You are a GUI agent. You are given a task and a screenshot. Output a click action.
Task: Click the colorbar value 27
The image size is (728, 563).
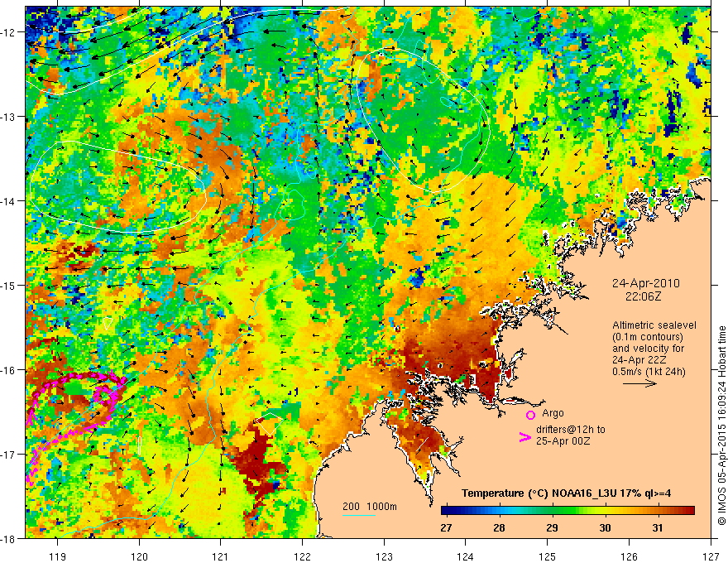(446, 527)
